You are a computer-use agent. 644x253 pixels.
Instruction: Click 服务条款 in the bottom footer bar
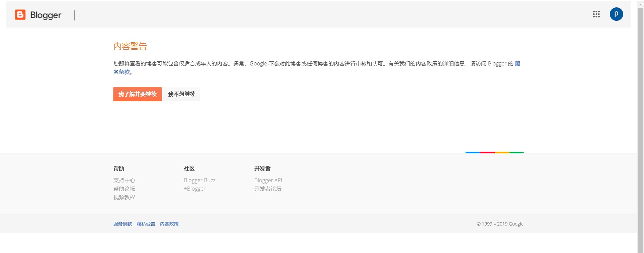coord(122,224)
